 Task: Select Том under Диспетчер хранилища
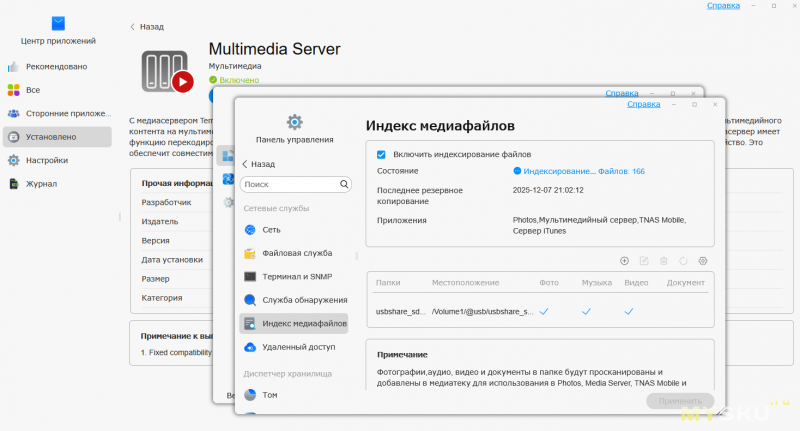tap(270, 395)
